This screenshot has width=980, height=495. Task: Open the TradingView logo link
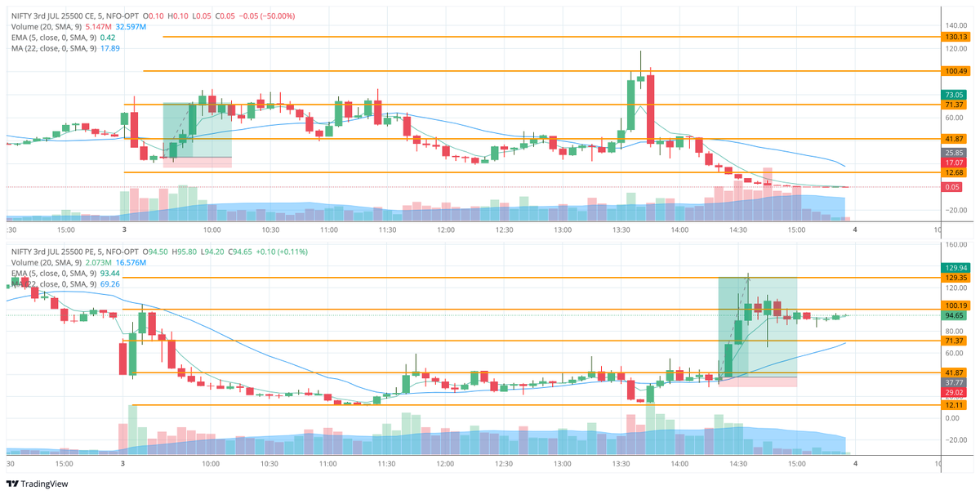click(38, 484)
